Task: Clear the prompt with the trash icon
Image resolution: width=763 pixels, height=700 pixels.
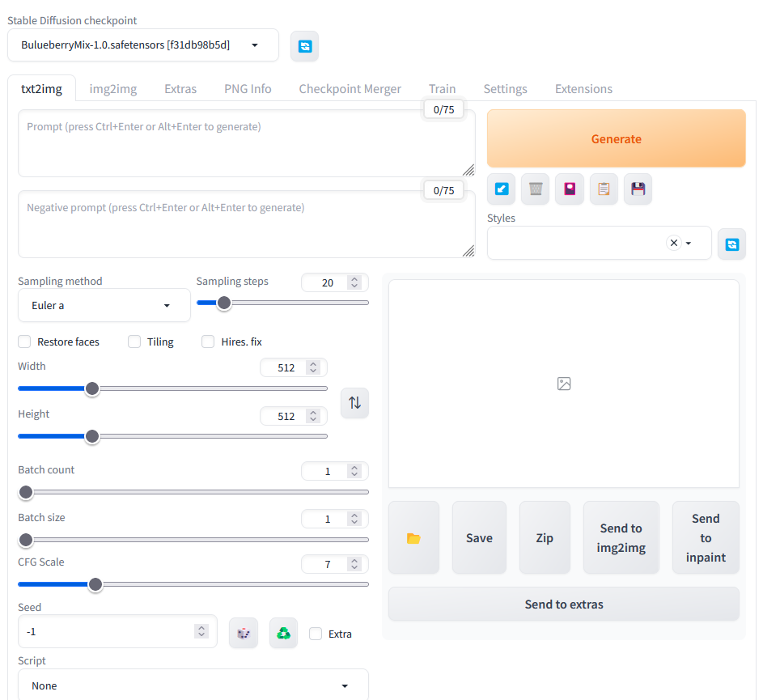Action: point(535,189)
